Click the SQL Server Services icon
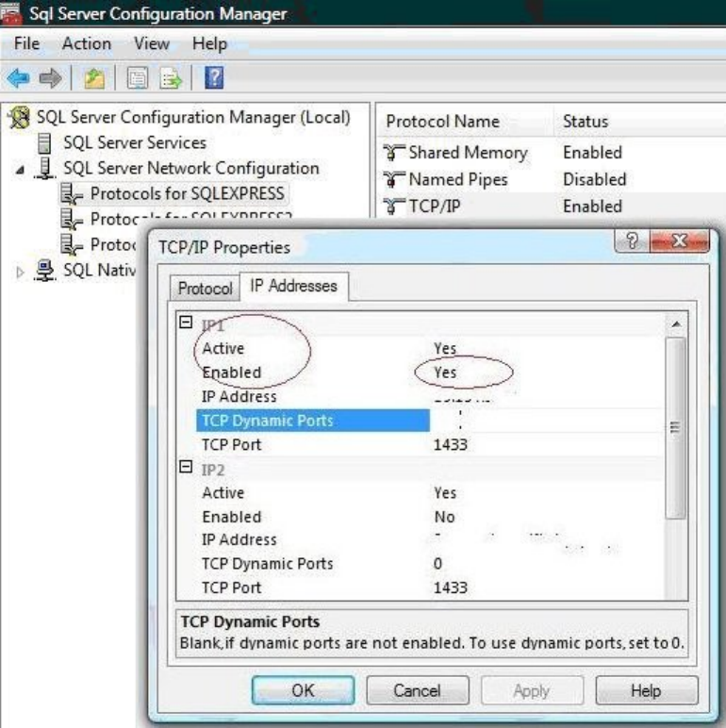Image resolution: width=726 pixels, height=728 pixels. coord(44,143)
